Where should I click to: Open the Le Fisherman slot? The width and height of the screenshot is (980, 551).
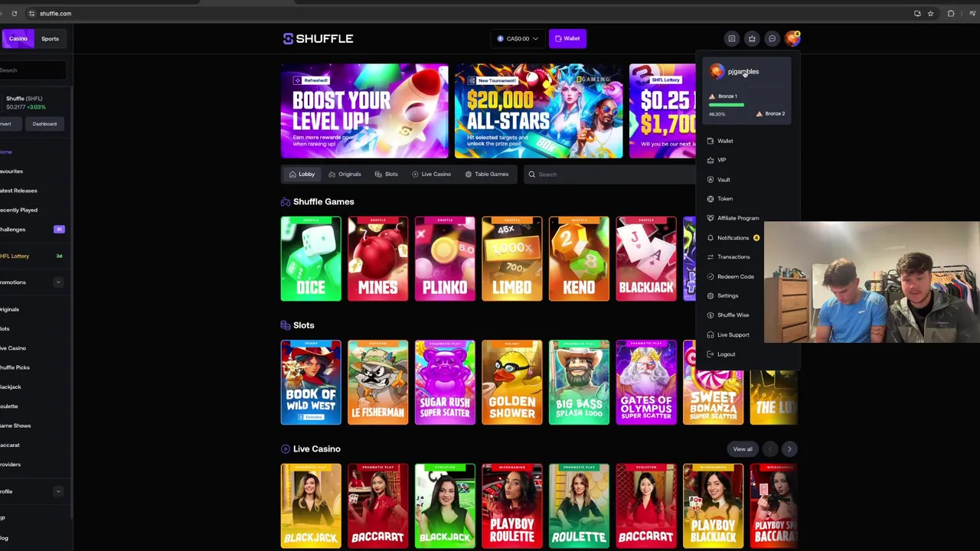click(x=377, y=383)
